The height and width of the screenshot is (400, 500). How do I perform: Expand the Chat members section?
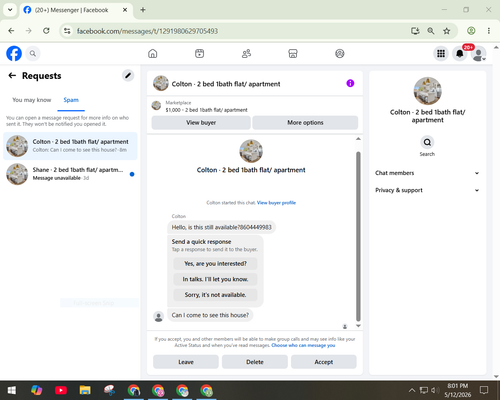(x=427, y=173)
